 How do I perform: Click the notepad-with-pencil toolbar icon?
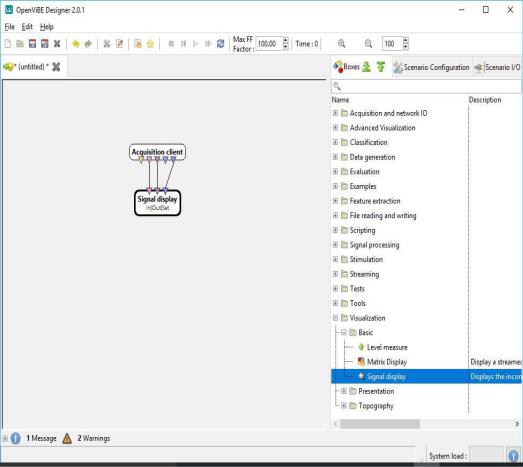pos(119,44)
